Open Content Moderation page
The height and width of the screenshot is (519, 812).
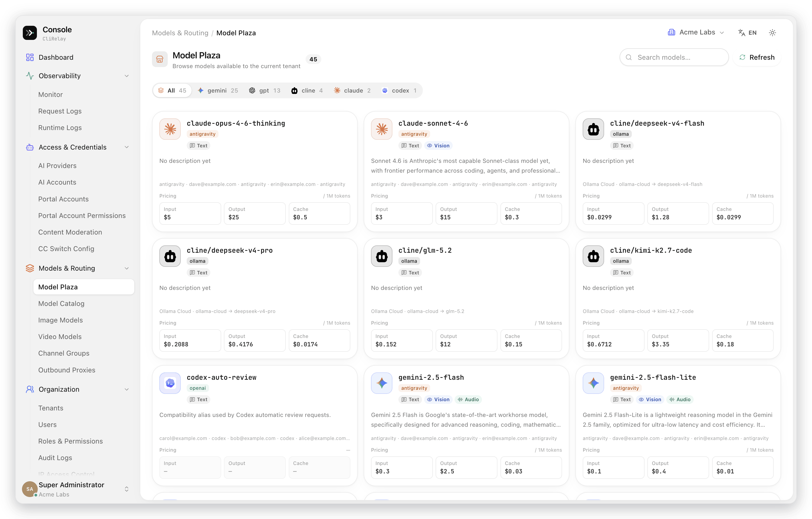pyautogui.click(x=70, y=232)
